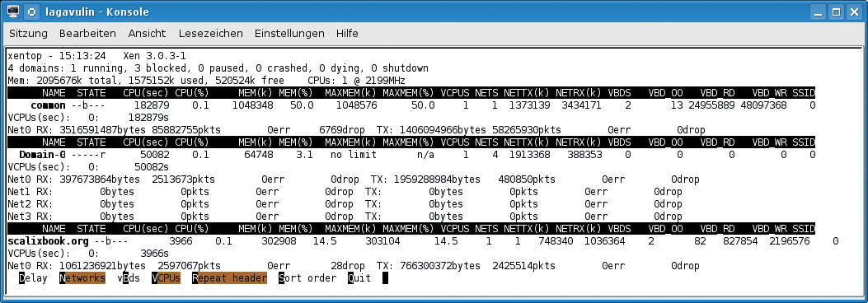
Task: Click the 'Net2 RX:' label
Action: pyautogui.click(x=30, y=204)
